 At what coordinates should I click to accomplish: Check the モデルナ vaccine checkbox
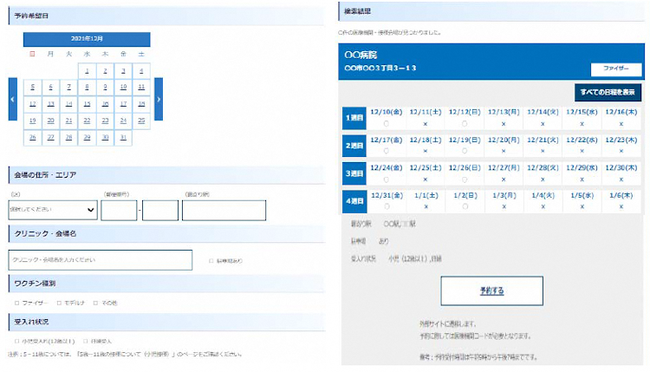point(59,303)
